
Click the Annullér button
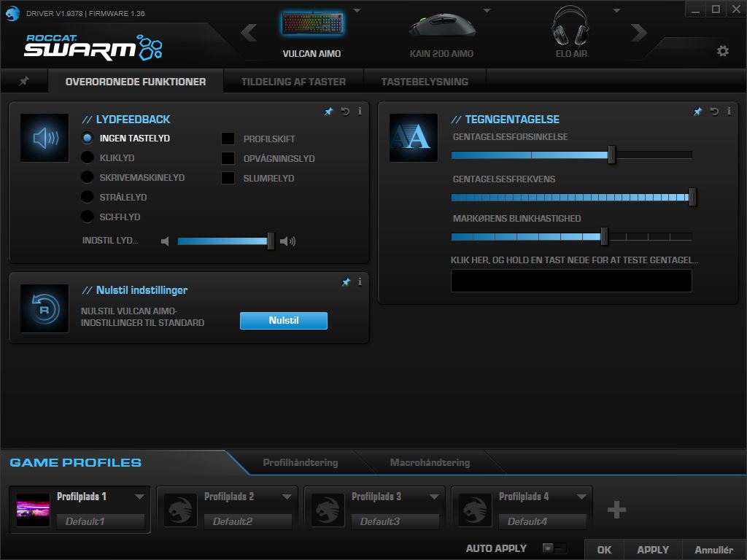click(x=713, y=550)
